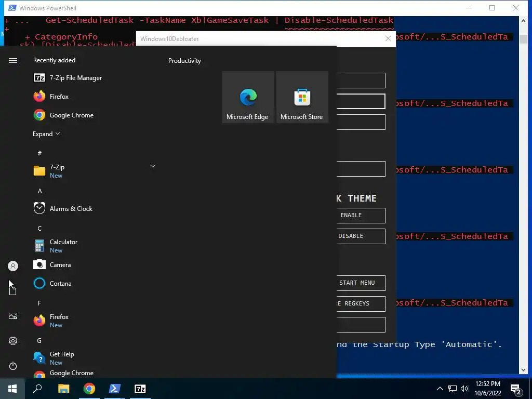Expand the 7-Zip folder chevron

[153, 166]
